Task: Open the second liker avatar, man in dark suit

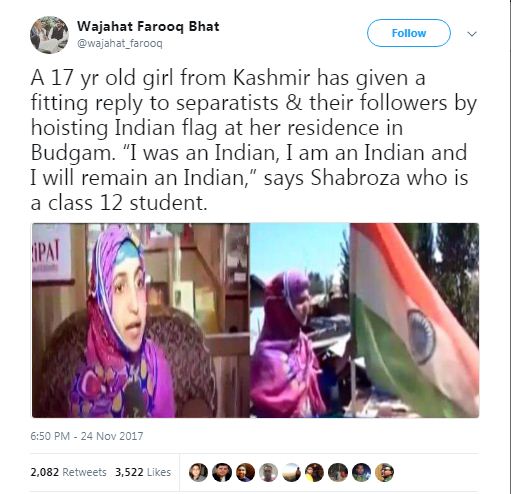Action: click(222, 472)
